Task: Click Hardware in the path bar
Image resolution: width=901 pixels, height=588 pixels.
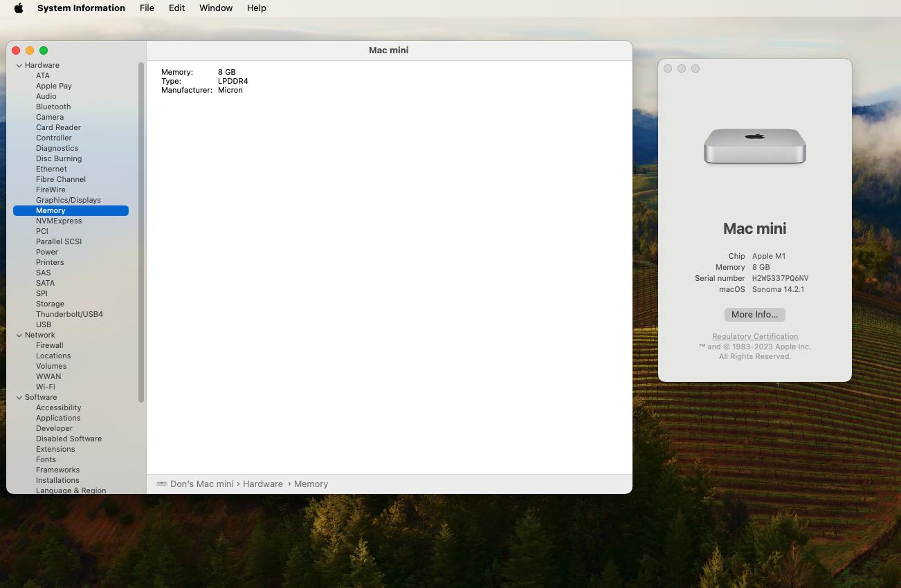Action: point(263,484)
